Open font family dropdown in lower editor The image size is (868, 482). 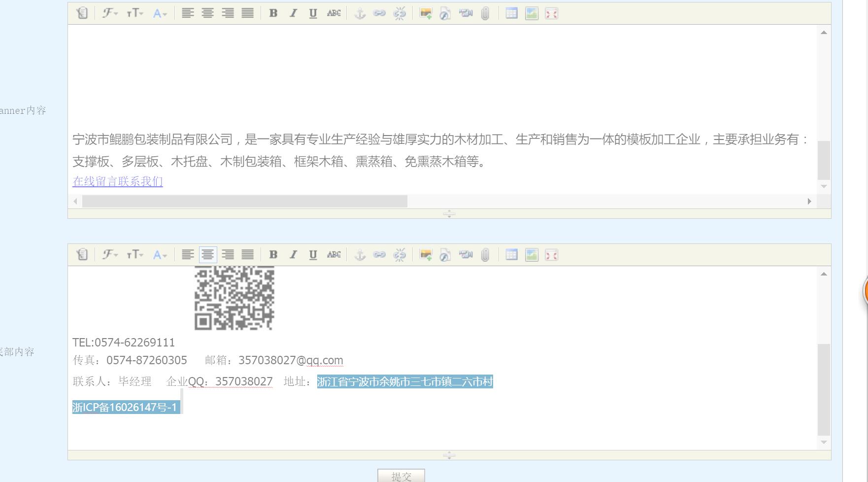coord(110,255)
